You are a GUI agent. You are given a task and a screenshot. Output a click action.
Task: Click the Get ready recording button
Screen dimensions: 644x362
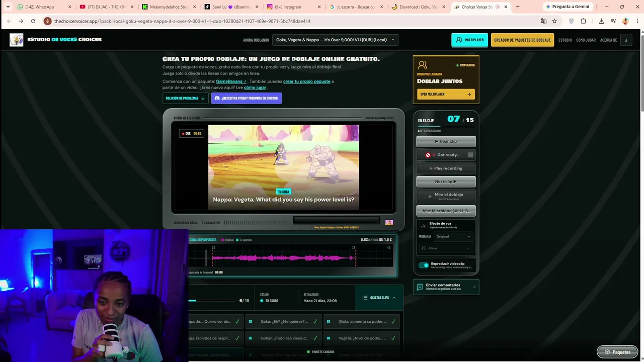pos(446,155)
